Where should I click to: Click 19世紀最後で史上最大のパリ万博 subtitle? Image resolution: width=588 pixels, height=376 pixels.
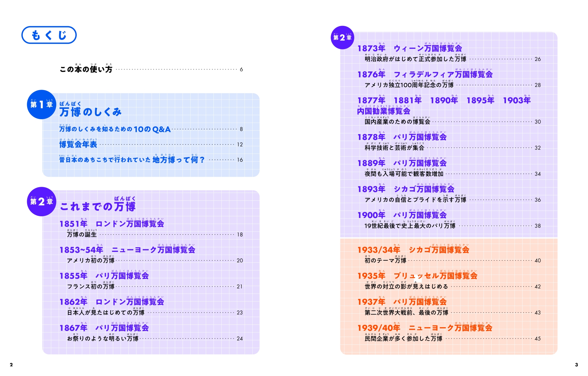click(410, 226)
